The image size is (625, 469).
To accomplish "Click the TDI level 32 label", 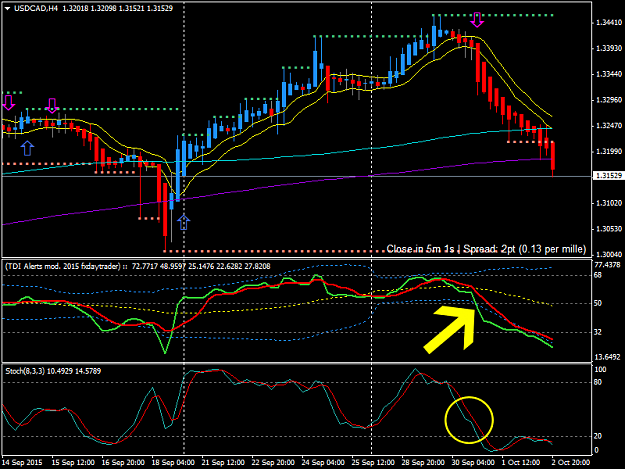I will [598, 332].
